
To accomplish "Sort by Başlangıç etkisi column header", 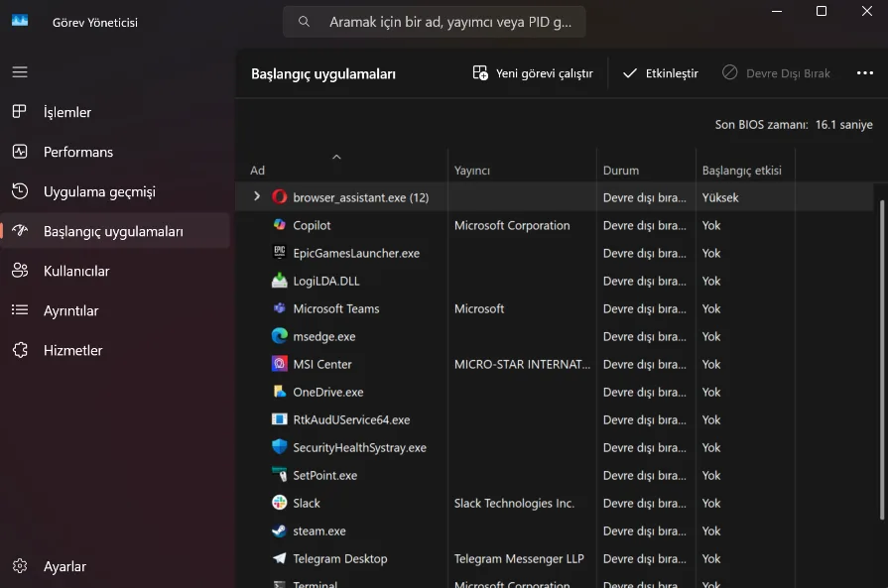I will [745, 170].
